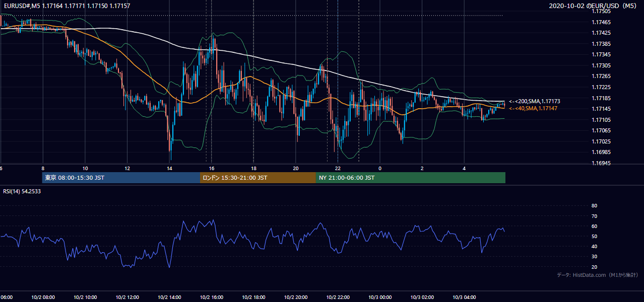Screen dimensions: 644x302
Task: Click price level 1.17225 on the axis
Action: click(x=601, y=87)
